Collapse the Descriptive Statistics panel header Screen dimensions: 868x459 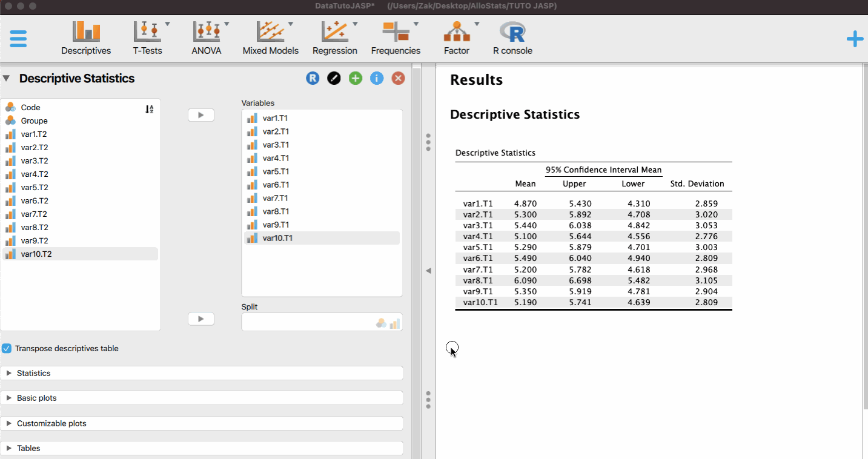click(7, 78)
